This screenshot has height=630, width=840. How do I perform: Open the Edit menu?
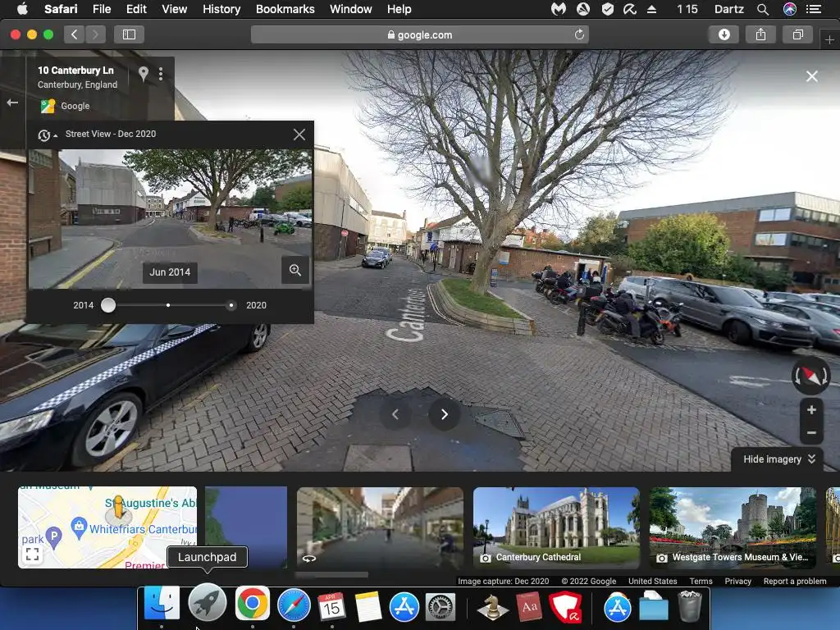(136, 9)
